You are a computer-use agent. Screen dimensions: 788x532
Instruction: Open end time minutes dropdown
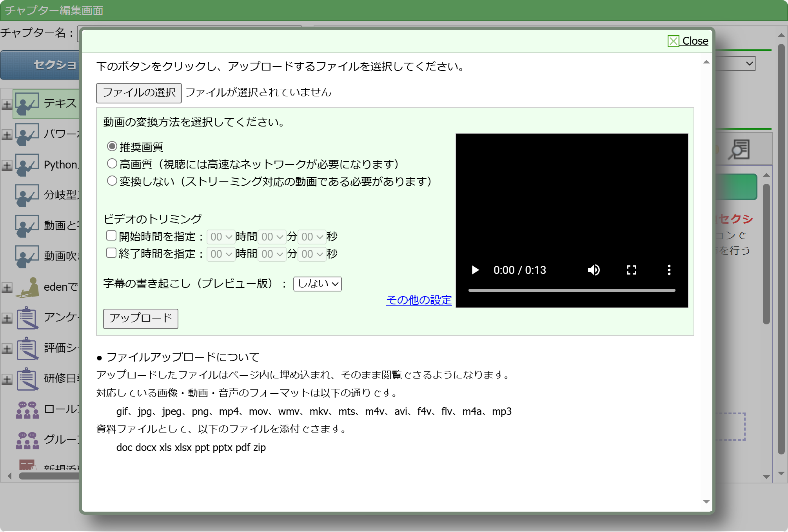272,254
